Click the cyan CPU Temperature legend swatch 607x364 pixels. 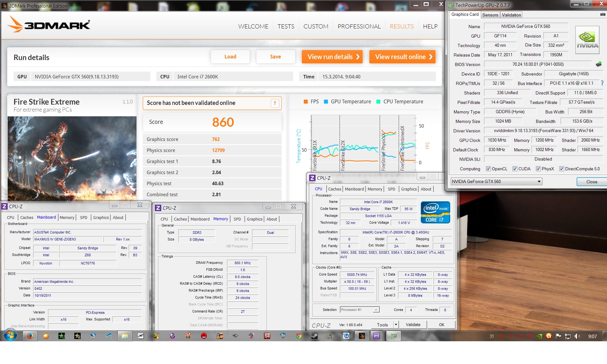click(378, 101)
